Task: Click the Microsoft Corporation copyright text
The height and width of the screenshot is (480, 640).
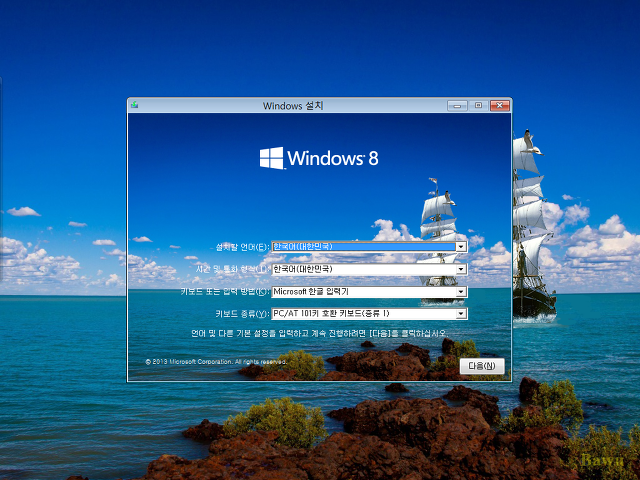Action: pyautogui.click(x=216, y=362)
